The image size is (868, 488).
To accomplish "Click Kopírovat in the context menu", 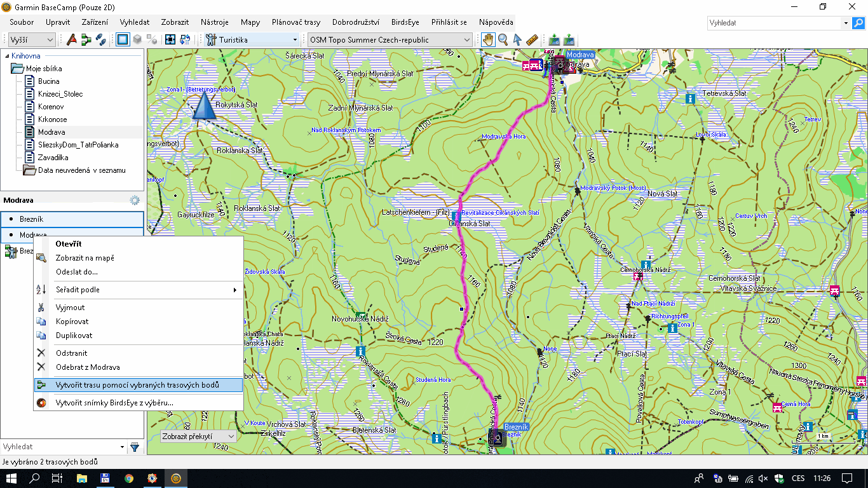I will (x=72, y=322).
